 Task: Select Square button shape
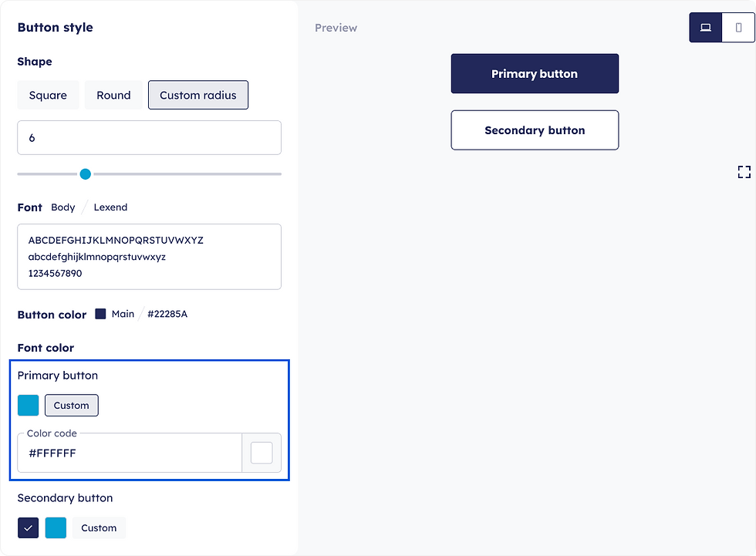point(48,96)
